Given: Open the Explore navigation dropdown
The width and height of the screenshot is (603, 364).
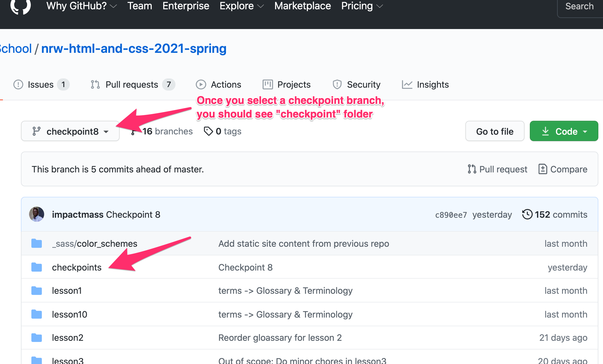Looking at the screenshot, I should pos(241,6).
